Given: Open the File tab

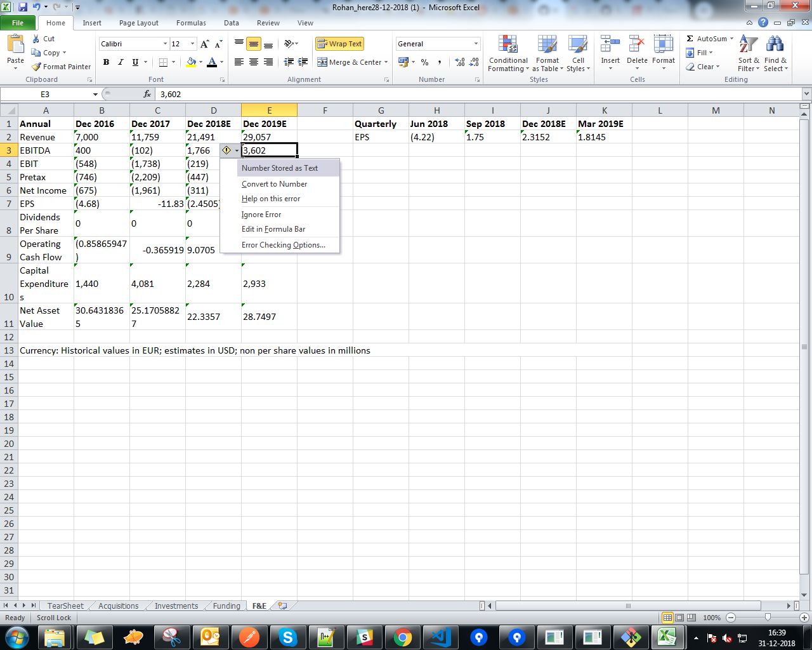Looking at the screenshot, I should coord(18,23).
